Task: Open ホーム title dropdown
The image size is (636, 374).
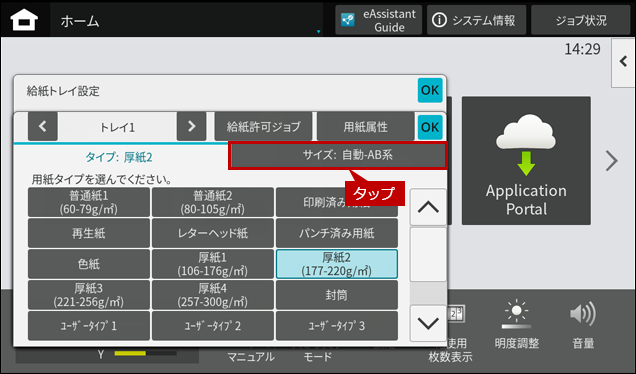Action: [187, 20]
